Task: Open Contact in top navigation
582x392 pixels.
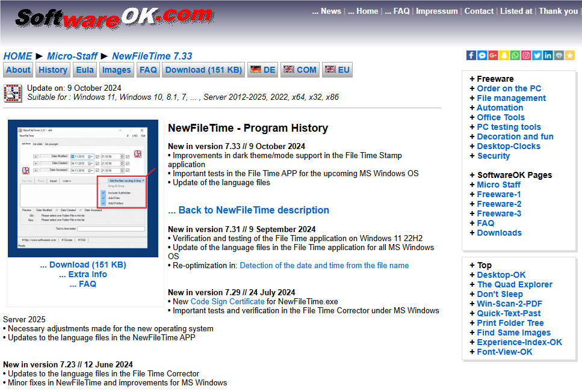Action: click(479, 11)
